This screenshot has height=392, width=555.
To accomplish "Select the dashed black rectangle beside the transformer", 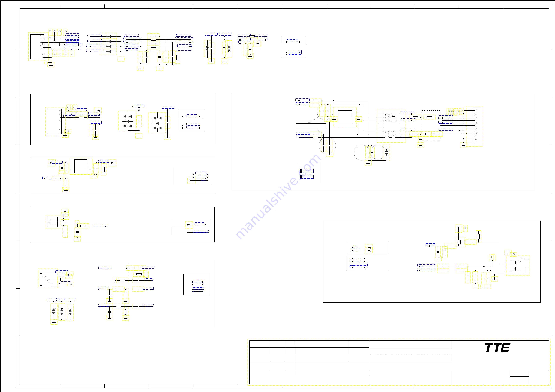I will click(x=431, y=126).
